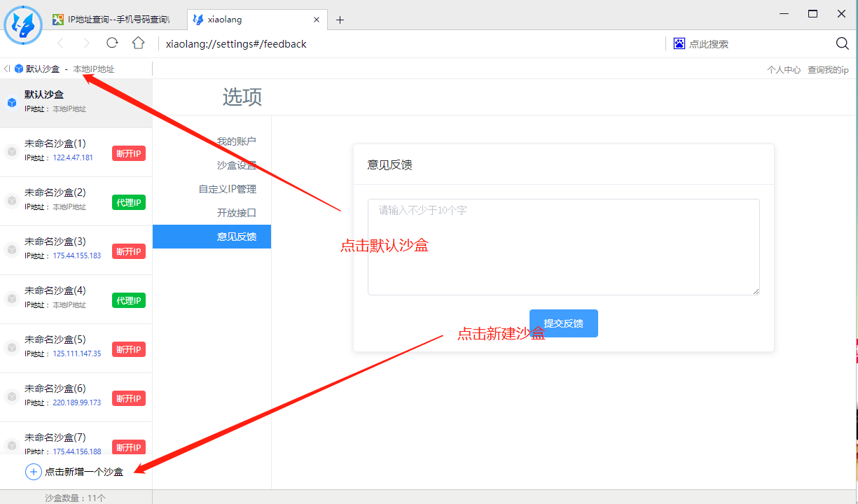Click IP address 122.4.47.181
Viewport: 858px width, 504px height.
(x=73, y=158)
